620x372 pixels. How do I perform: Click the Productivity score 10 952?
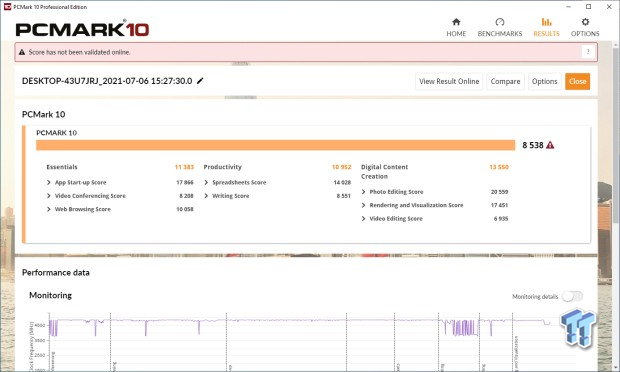tap(341, 167)
